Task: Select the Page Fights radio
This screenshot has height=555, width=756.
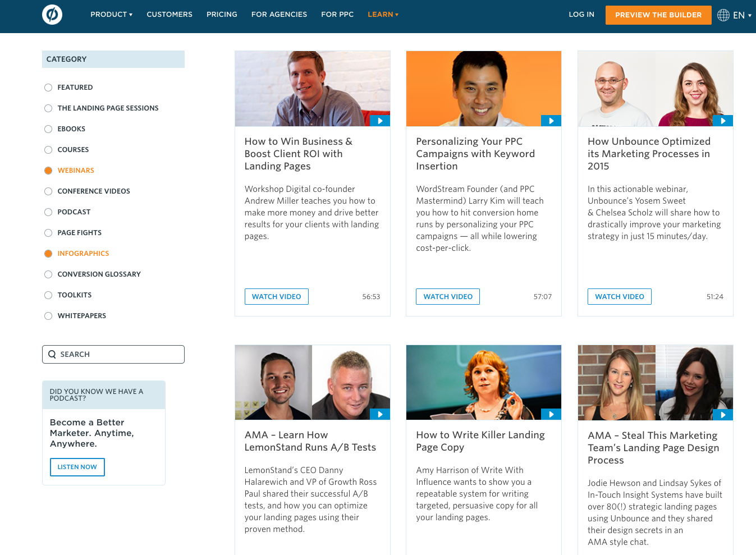Action: (48, 233)
